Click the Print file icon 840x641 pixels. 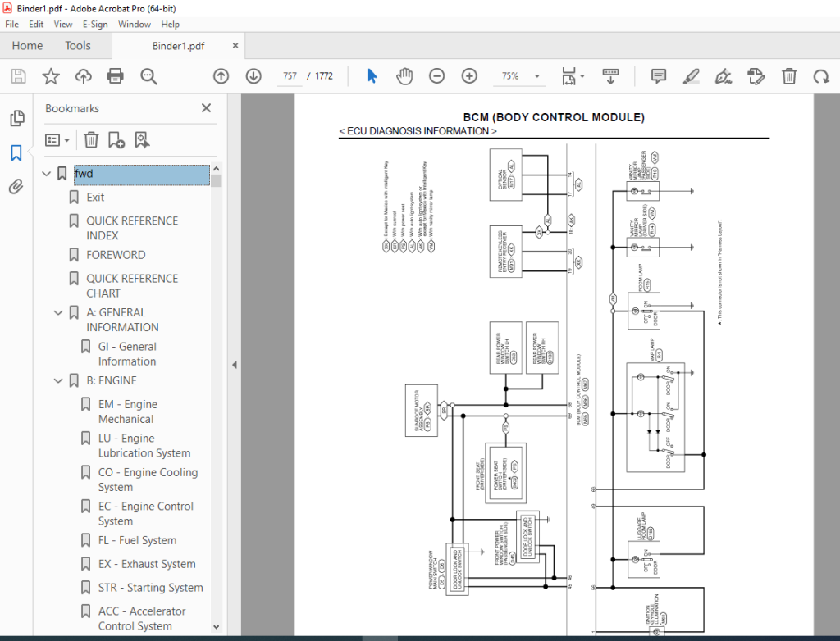pyautogui.click(x=115, y=76)
